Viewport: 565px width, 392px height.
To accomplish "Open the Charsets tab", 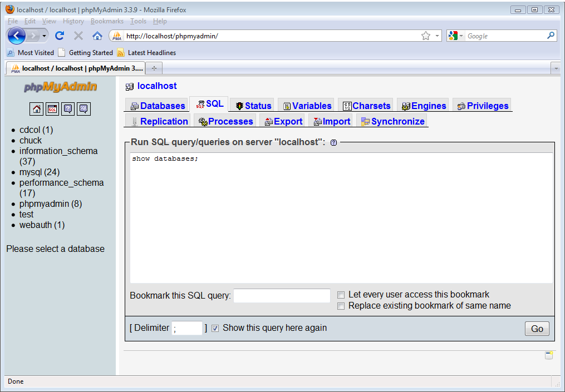I will click(366, 106).
